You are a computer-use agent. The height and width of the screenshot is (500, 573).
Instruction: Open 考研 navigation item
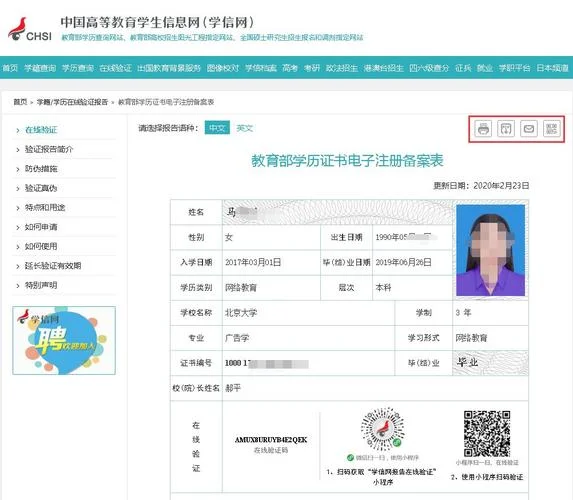point(312,68)
